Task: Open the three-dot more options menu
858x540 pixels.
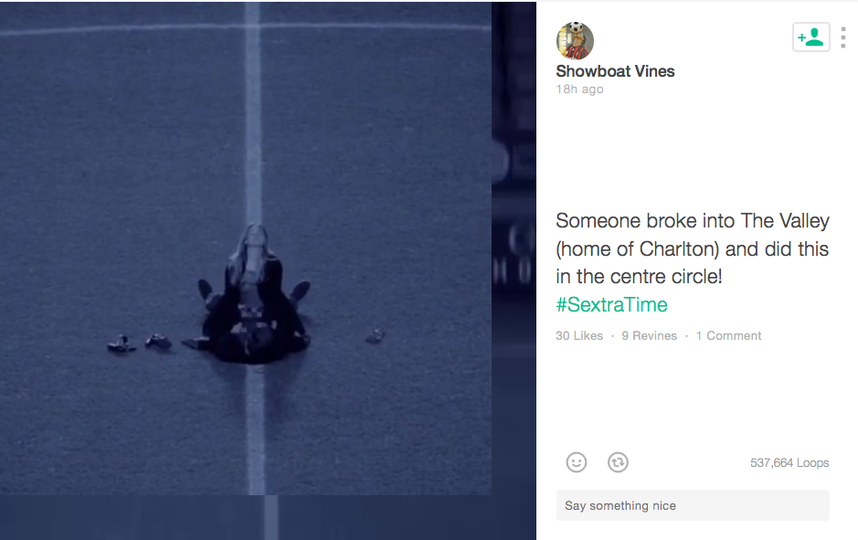Action: click(843, 37)
